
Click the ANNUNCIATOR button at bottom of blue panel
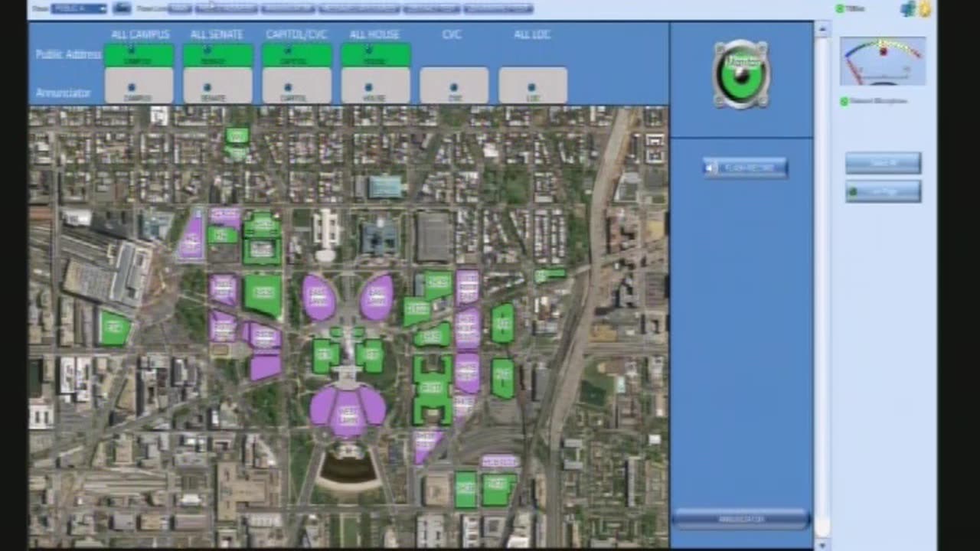tap(741, 519)
